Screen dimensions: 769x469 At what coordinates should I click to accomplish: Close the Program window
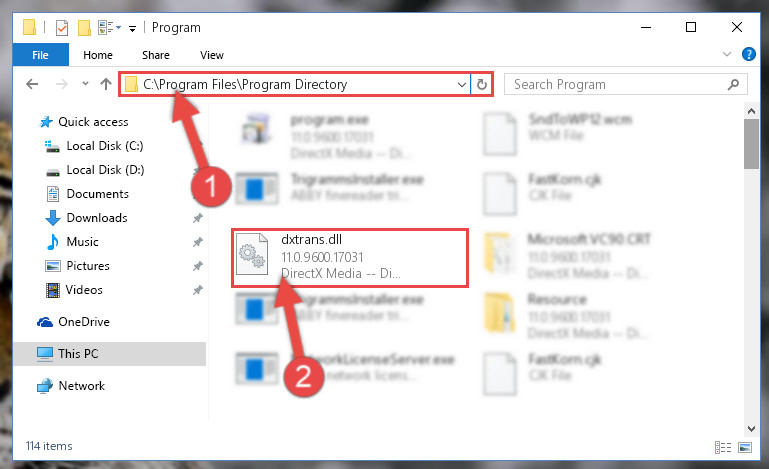(x=737, y=27)
